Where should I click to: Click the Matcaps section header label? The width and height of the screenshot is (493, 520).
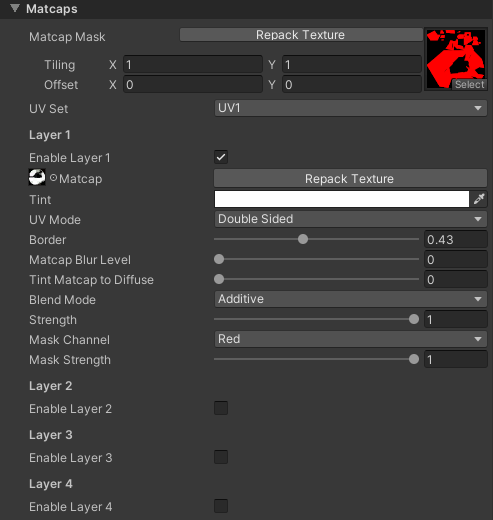pos(52,9)
